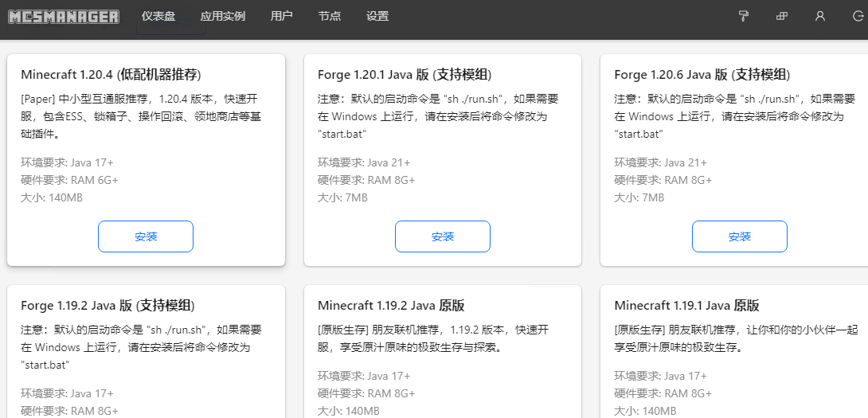Click title Minecraft 1.20.4 (低配机器推荐)
The height and width of the screenshot is (418, 868).
click(111, 75)
